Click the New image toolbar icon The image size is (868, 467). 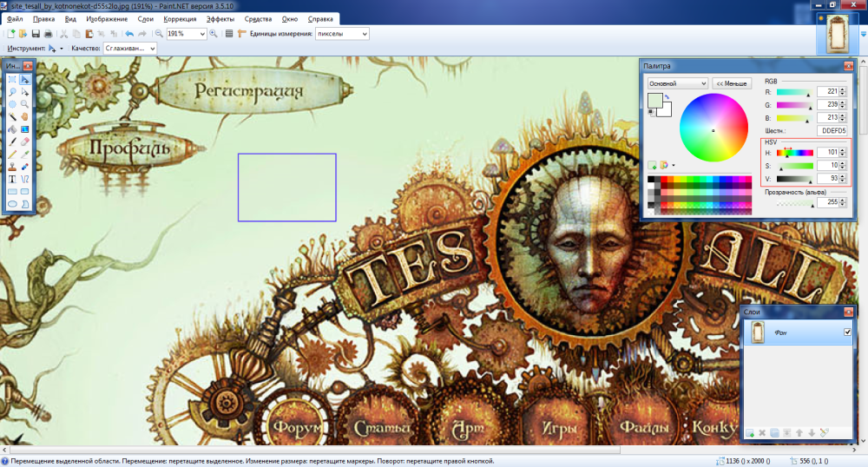[x=10, y=34]
